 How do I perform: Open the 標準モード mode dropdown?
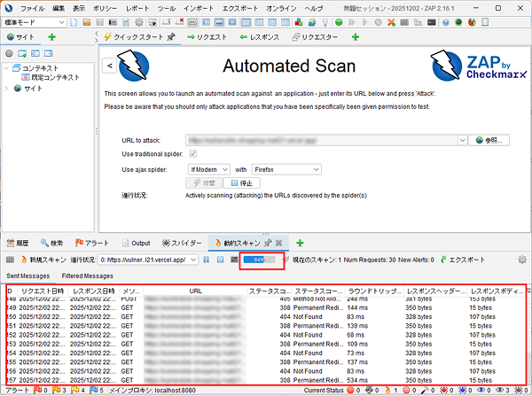(34, 22)
